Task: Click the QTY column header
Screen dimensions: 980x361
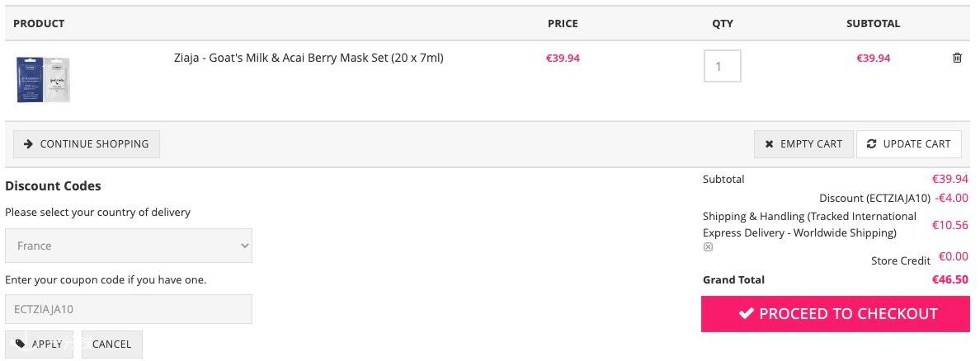Action: click(723, 24)
